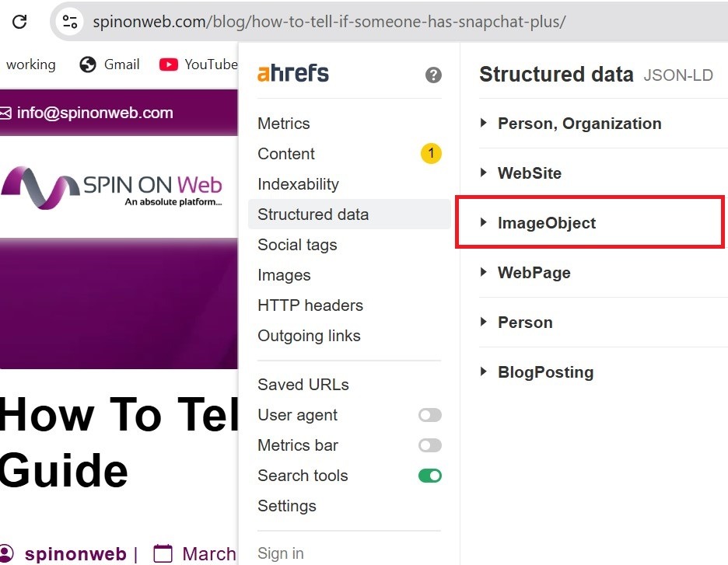Open the YouTube bookmark
Viewport: 728px width, 565px height.
198,65
